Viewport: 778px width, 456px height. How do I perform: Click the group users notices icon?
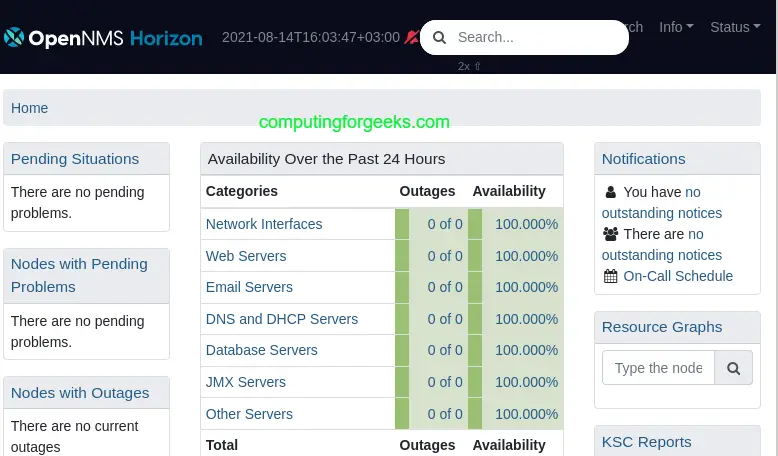[611, 234]
